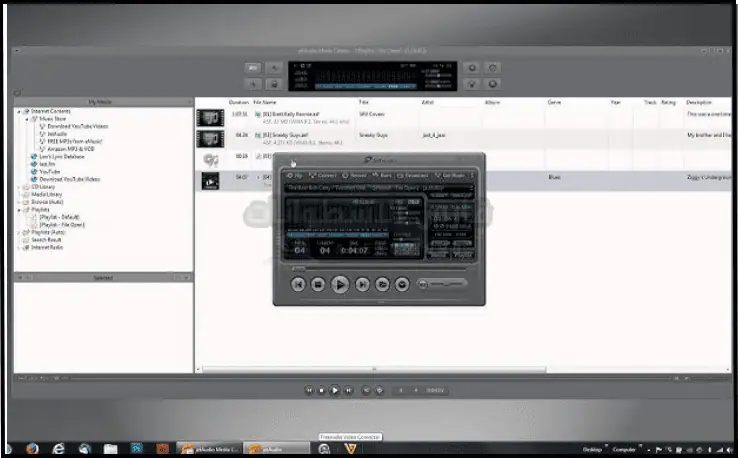Expand the Playlists tree node
Viewport: 738px width, 458px height.
tap(18, 210)
